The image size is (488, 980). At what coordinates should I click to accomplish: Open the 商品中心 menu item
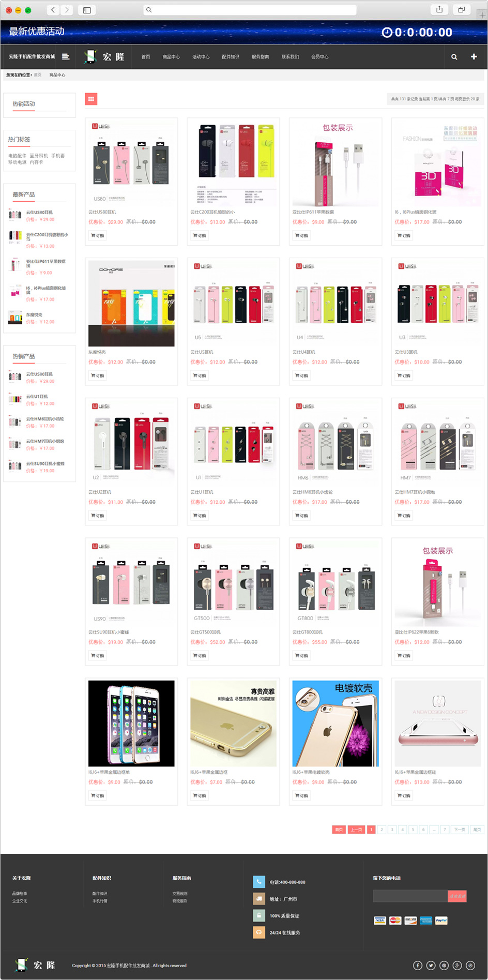(x=171, y=57)
